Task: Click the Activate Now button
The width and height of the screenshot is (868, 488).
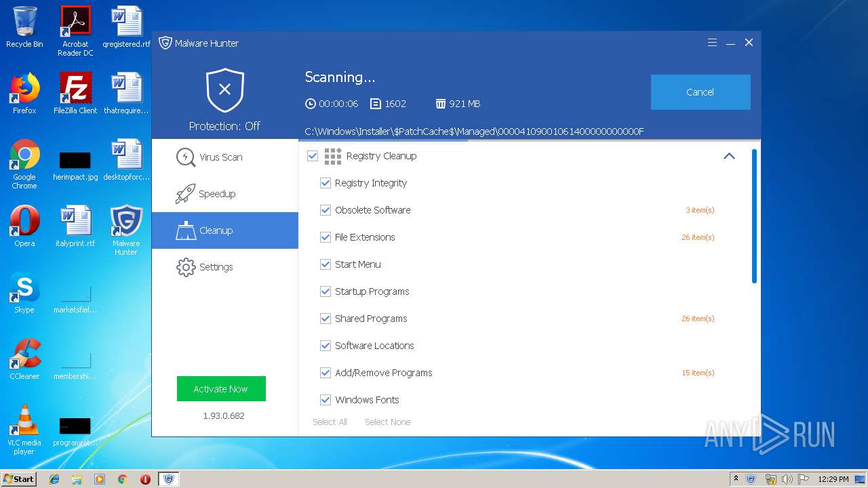Action: coord(221,389)
